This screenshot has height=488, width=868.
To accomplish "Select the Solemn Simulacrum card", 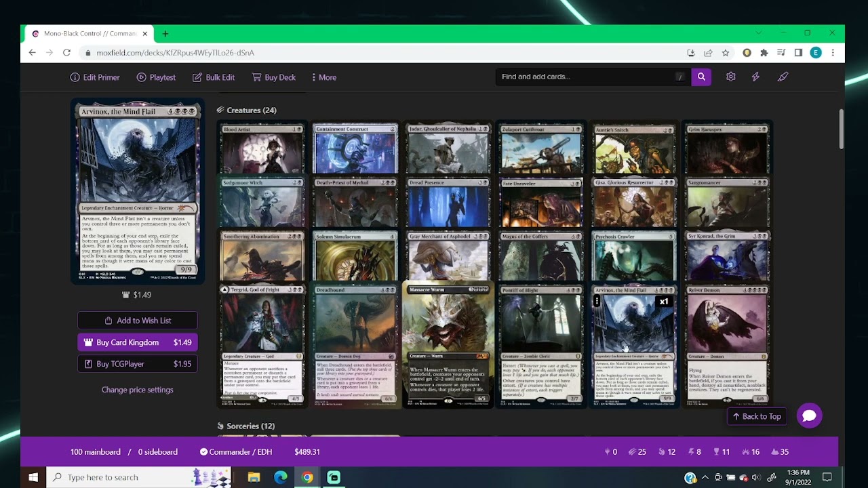I will pyautogui.click(x=355, y=256).
